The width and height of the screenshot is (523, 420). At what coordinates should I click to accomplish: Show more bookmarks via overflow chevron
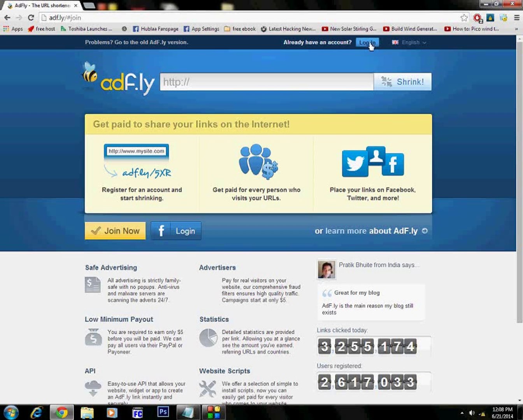[516, 29]
